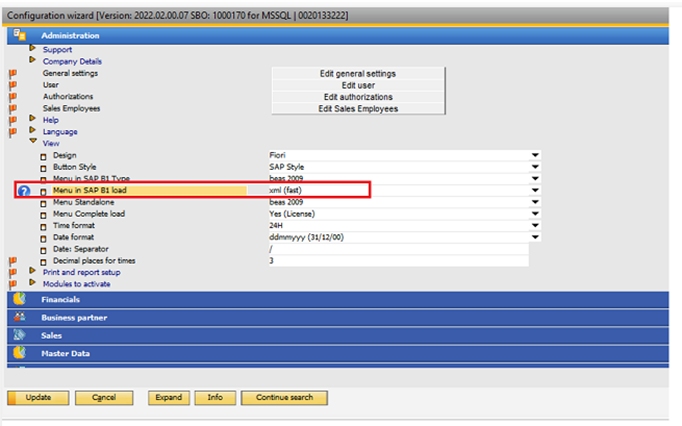682x426 pixels.
Task: Select the Sales Employees row label
Action: coord(71,108)
